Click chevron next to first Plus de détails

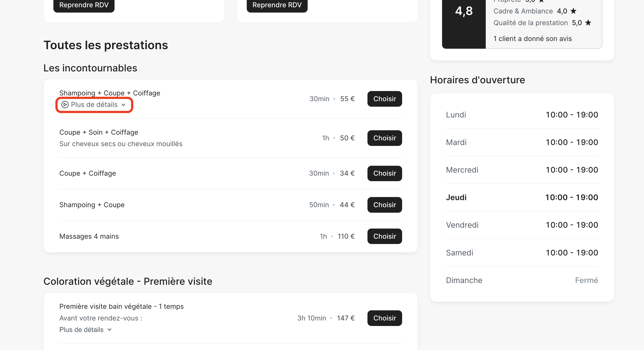coord(124,105)
